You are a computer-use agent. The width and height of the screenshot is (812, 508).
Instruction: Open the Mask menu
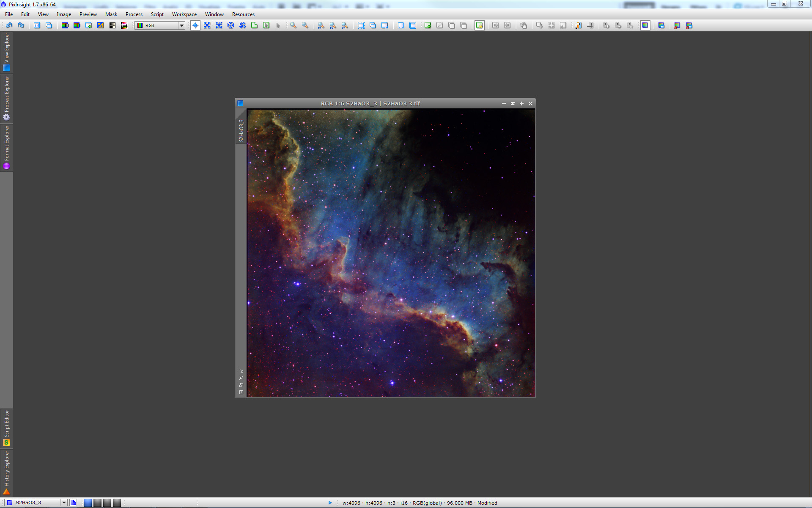coord(111,14)
